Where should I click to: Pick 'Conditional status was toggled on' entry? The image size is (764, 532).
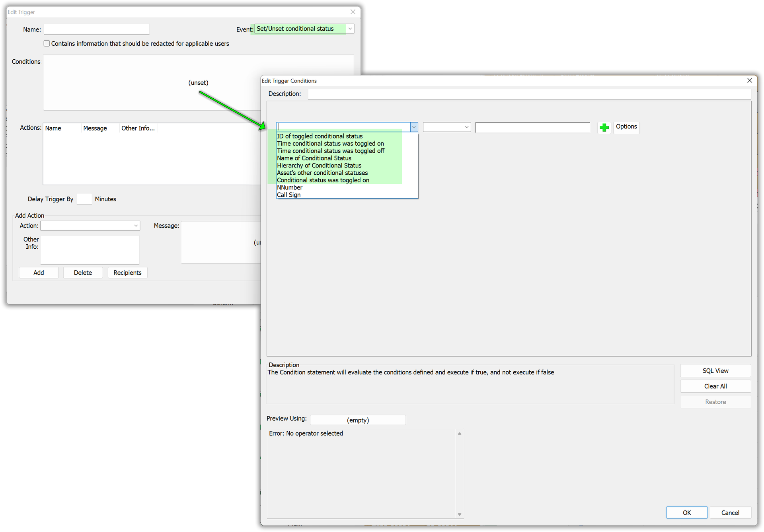point(323,180)
